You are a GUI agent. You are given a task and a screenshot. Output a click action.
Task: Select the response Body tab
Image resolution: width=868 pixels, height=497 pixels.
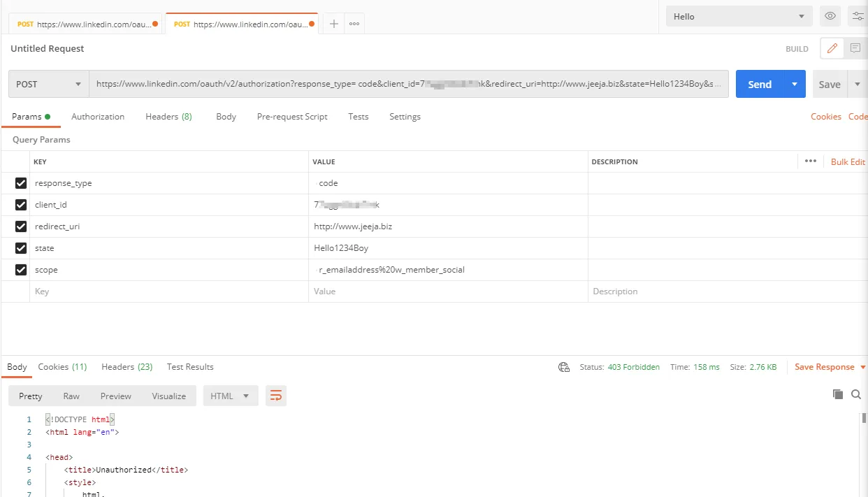17,367
